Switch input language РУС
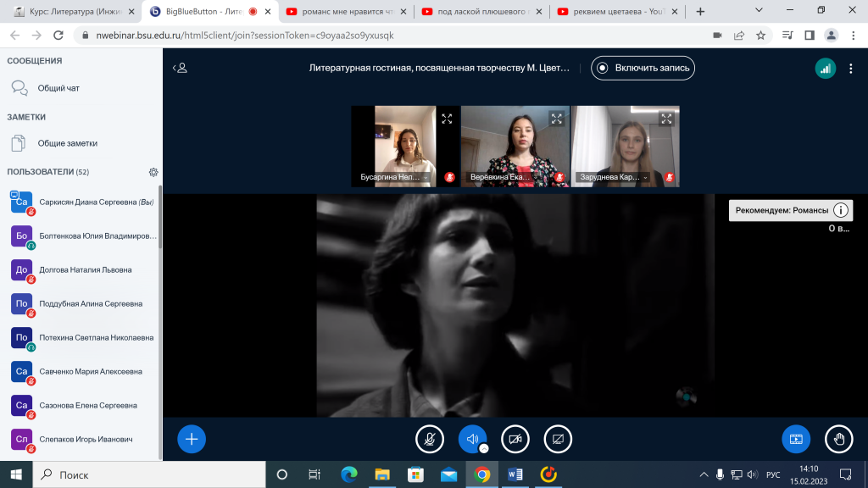 click(773, 474)
